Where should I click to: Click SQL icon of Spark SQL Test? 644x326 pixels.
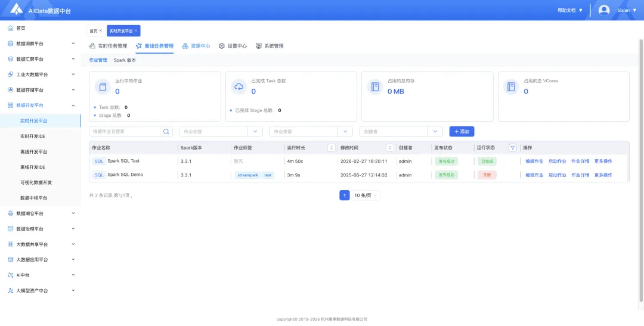pos(99,162)
